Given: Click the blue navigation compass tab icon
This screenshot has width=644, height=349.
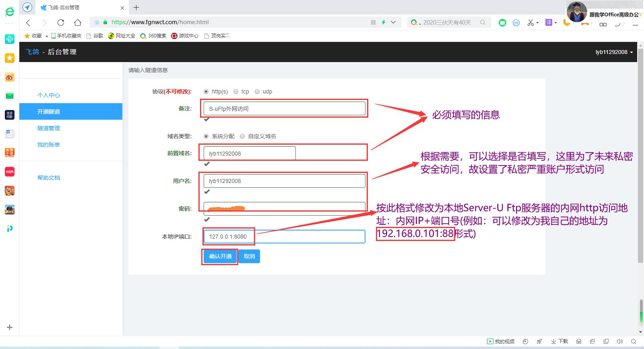Looking at the screenshot, I should coord(27,7).
